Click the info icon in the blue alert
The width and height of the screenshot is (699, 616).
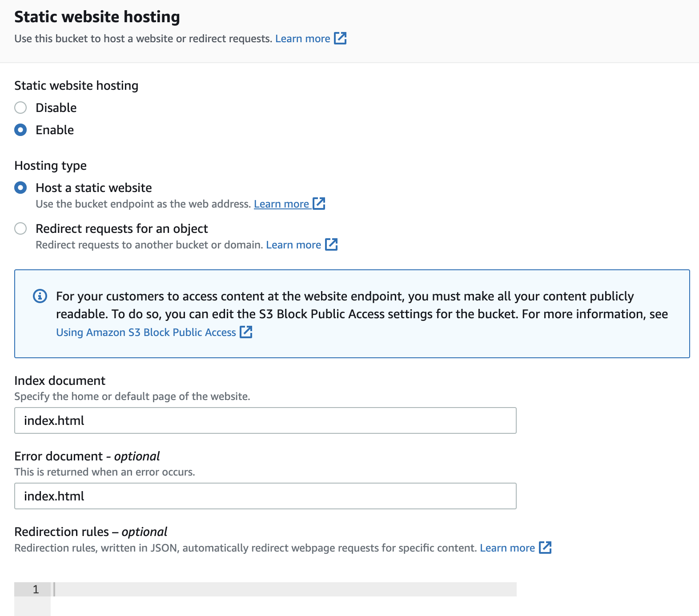tap(40, 296)
